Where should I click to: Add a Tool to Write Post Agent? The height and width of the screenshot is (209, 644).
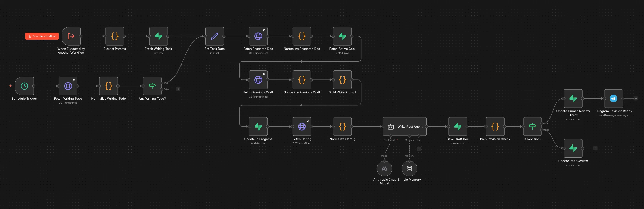pyautogui.click(x=419, y=149)
